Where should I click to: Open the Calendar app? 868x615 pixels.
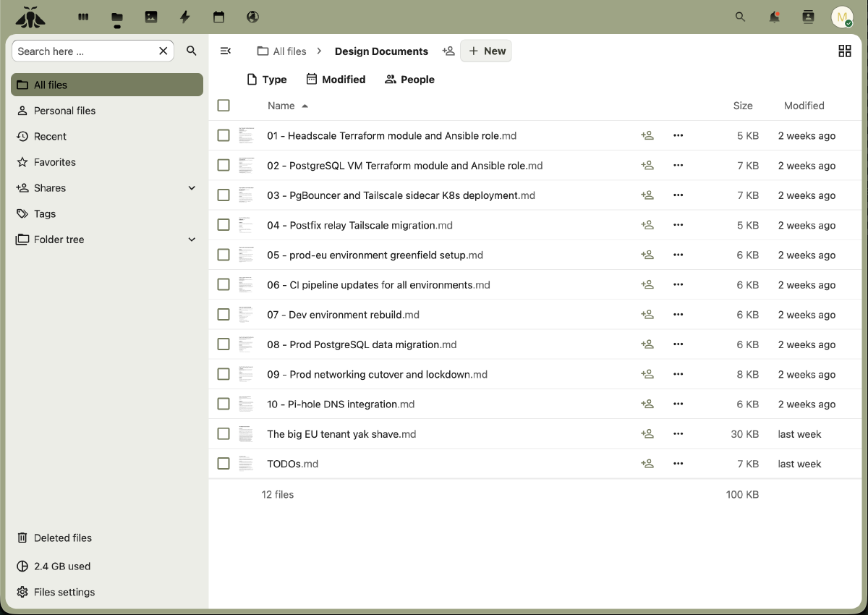pos(219,17)
